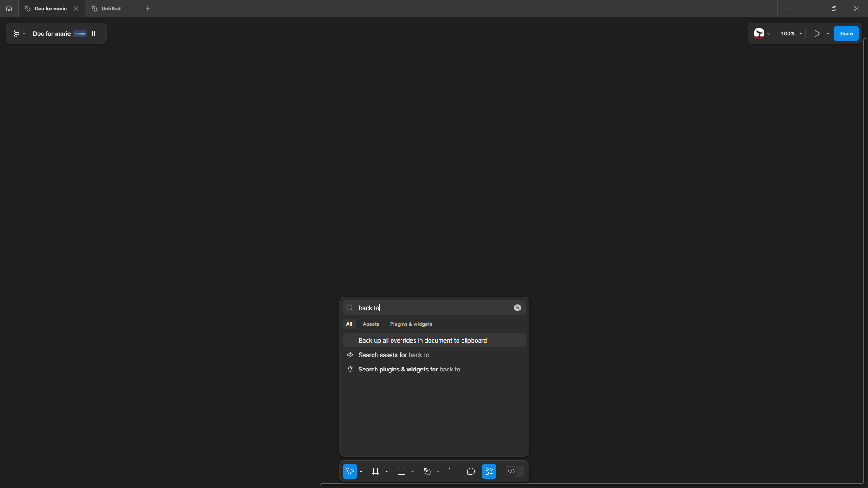Viewport: 868px width, 488px height.
Task: Toggle the sidebar panel visibility
Action: tap(96, 33)
